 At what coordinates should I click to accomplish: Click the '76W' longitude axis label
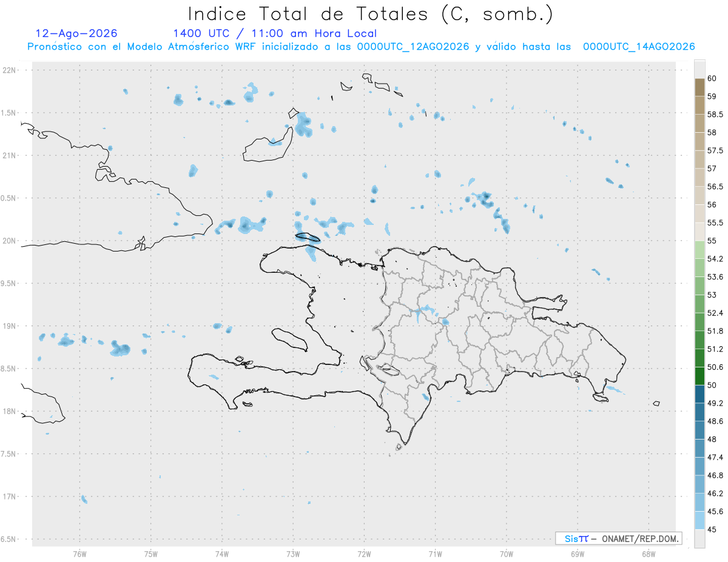coord(79,554)
